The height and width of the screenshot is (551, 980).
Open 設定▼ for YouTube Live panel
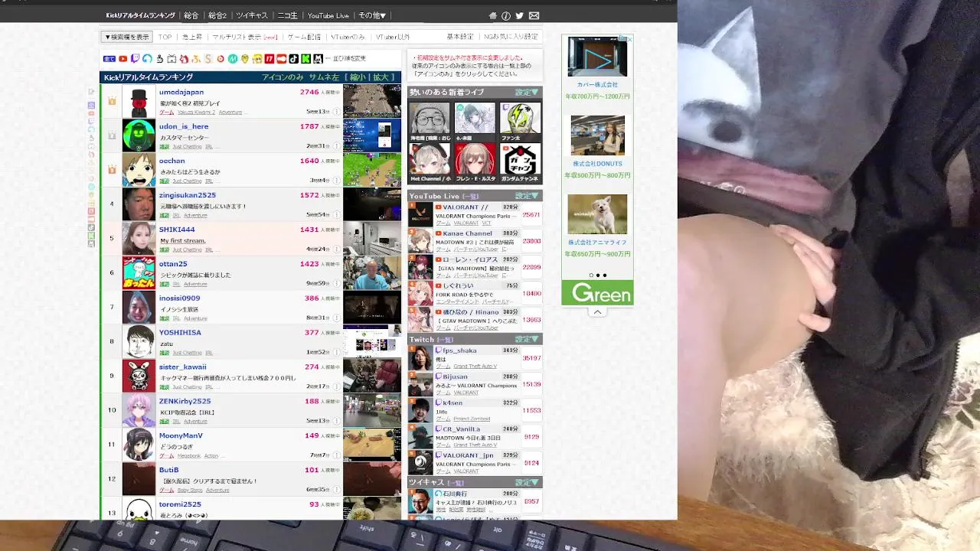click(x=526, y=196)
